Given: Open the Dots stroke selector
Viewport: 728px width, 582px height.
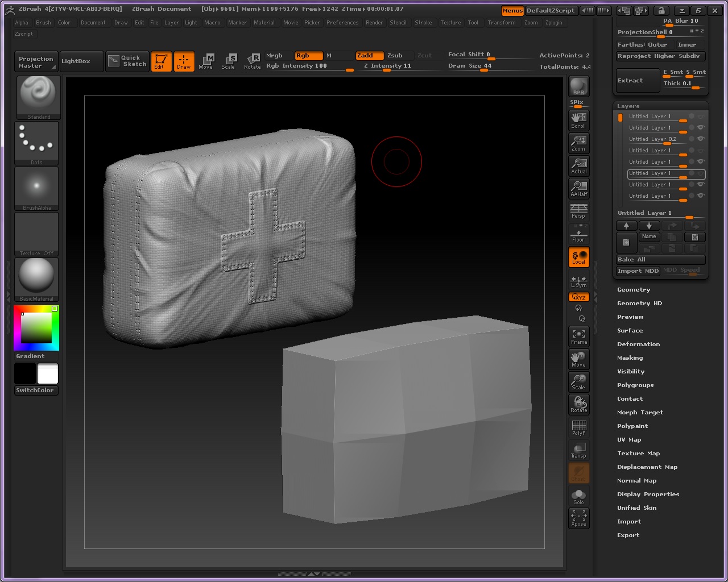Looking at the screenshot, I should pos(36,143).
